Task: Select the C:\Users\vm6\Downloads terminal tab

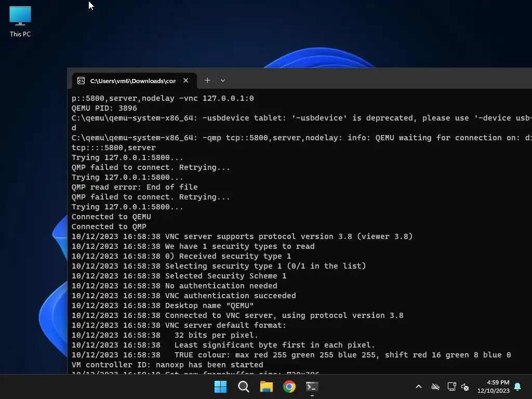Action: tap(135, 81)
